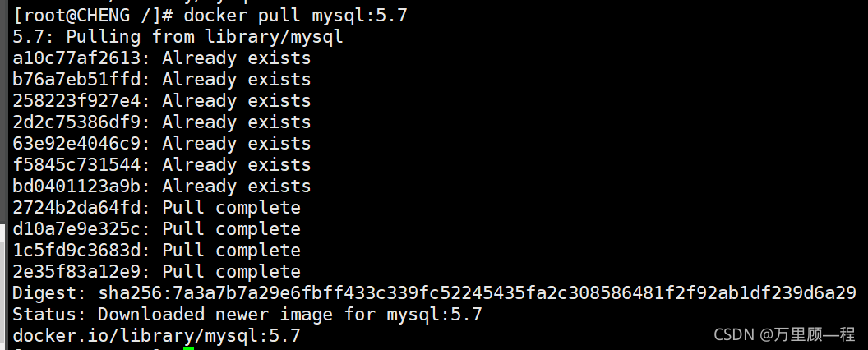Viewport: 868px width, 350px height.
Task: Click the docker.io/library/mysql:5.7 image reference
Action: (156, 336)
